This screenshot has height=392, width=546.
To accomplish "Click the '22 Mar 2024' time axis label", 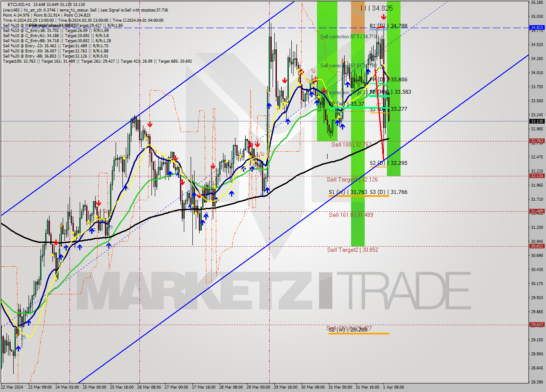I will [x=12, y=387].
